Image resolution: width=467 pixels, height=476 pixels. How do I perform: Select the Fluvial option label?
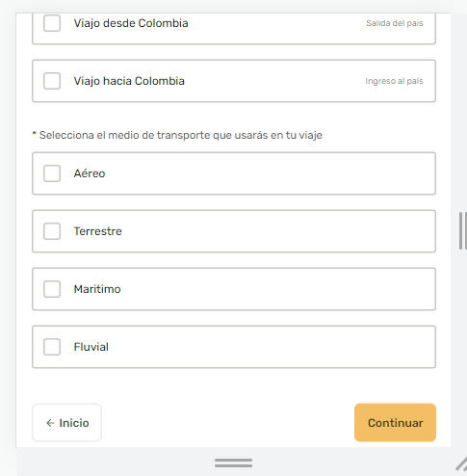pos(91,347)
